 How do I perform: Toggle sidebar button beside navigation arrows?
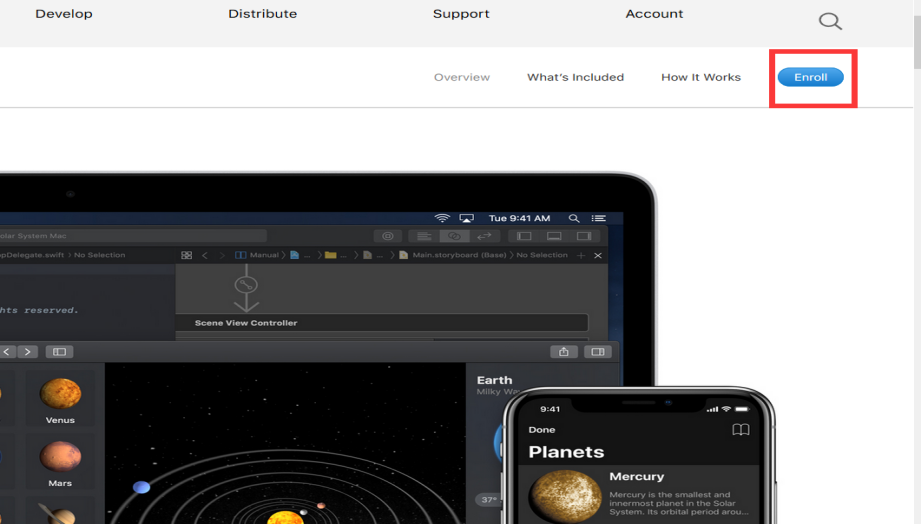(x=59, y=352)
